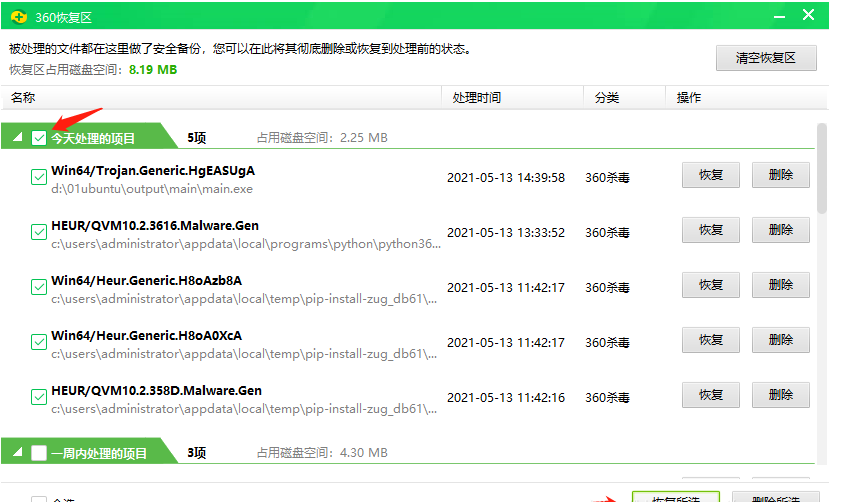Delete the Win64/Trojan.Generic.HgEASUgA entry

(781, 175)
